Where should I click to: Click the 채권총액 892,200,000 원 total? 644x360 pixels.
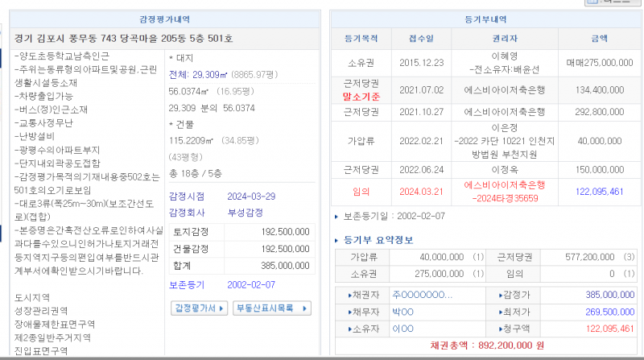[486, 346]
